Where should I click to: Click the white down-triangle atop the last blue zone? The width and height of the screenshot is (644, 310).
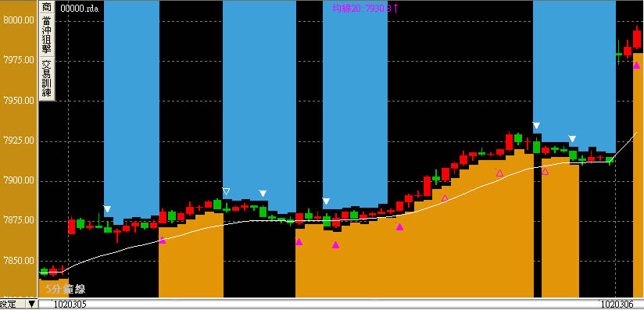[536, 126]
